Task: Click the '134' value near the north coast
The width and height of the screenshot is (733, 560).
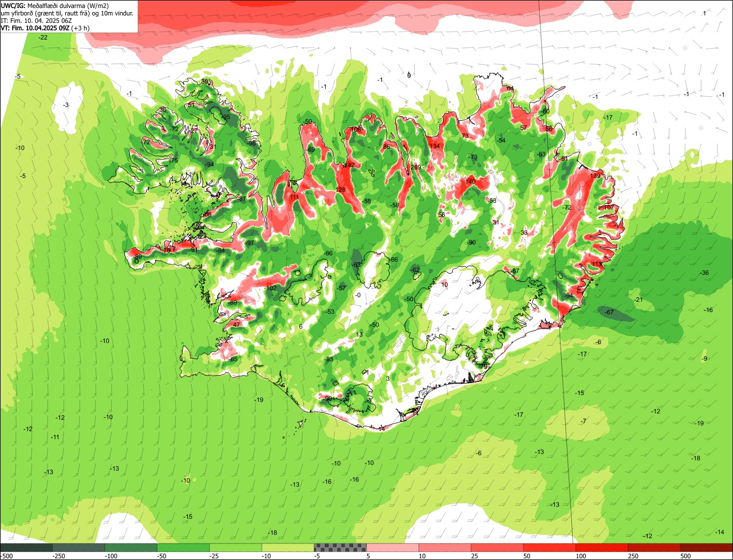Action: tap(435, 146)
